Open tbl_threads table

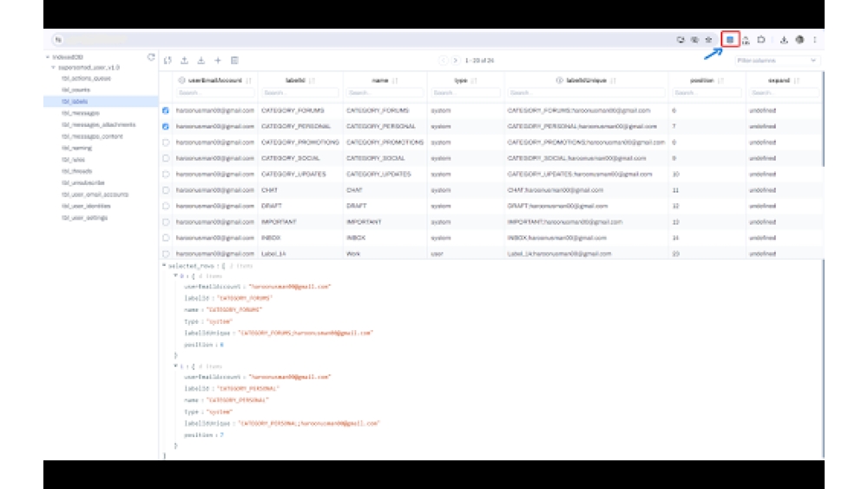pos(77,171)
